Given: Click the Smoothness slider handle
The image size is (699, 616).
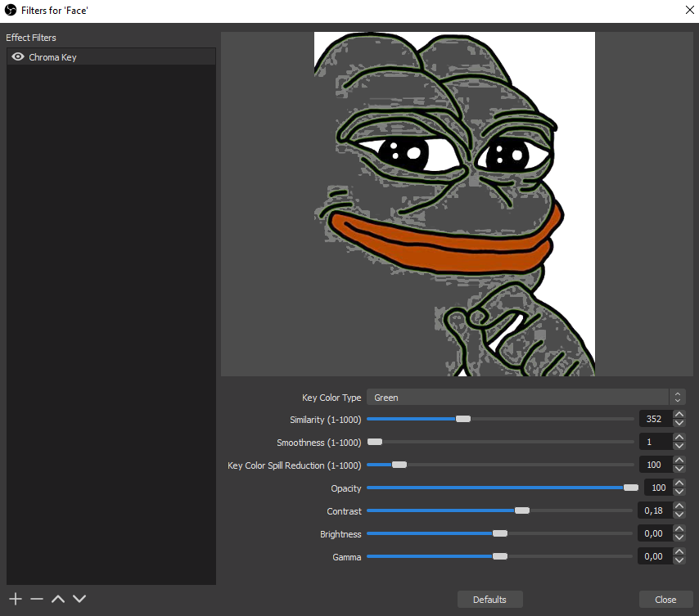Looking at the screenshot, I should 375,442.
